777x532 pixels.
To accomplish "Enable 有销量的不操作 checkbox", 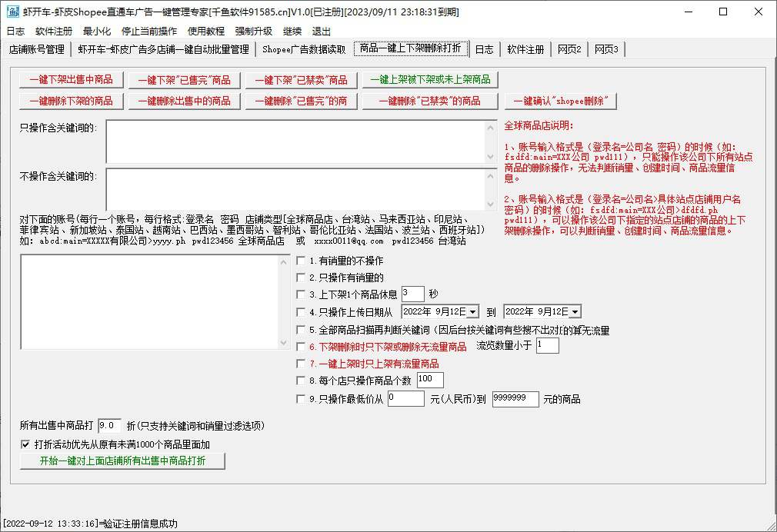I will coord(301,261).
